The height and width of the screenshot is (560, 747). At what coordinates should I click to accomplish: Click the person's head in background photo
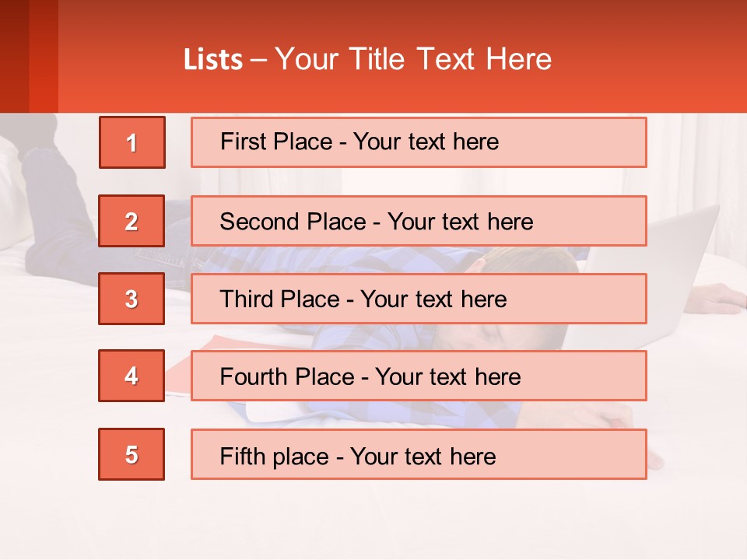537,336
